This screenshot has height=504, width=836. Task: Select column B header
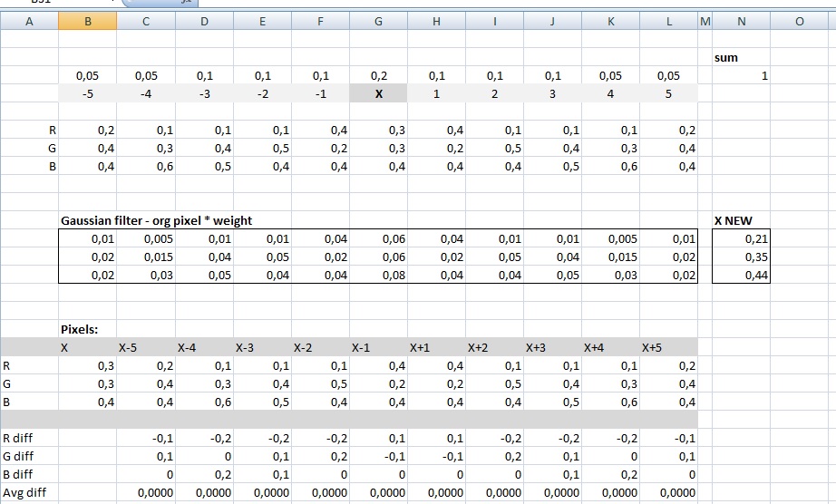(88, 22)
